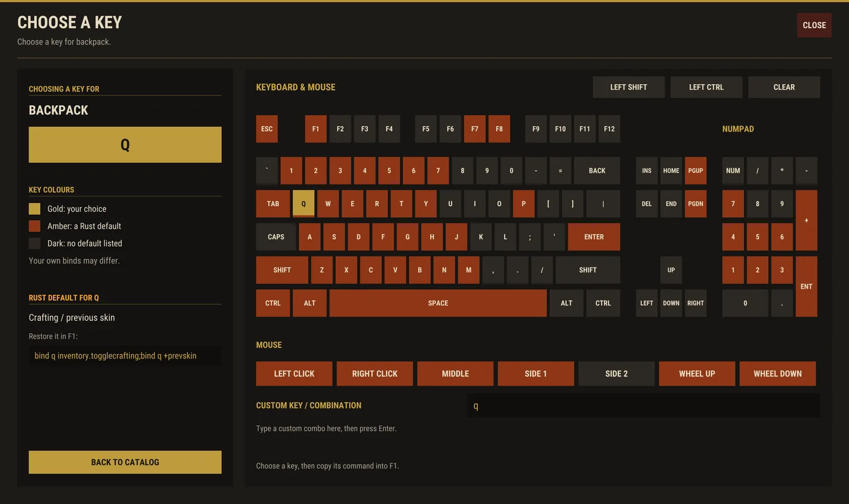Pick the BACK key
The height and width of the screenshot is (504, 849).
(x=597, y=170)
